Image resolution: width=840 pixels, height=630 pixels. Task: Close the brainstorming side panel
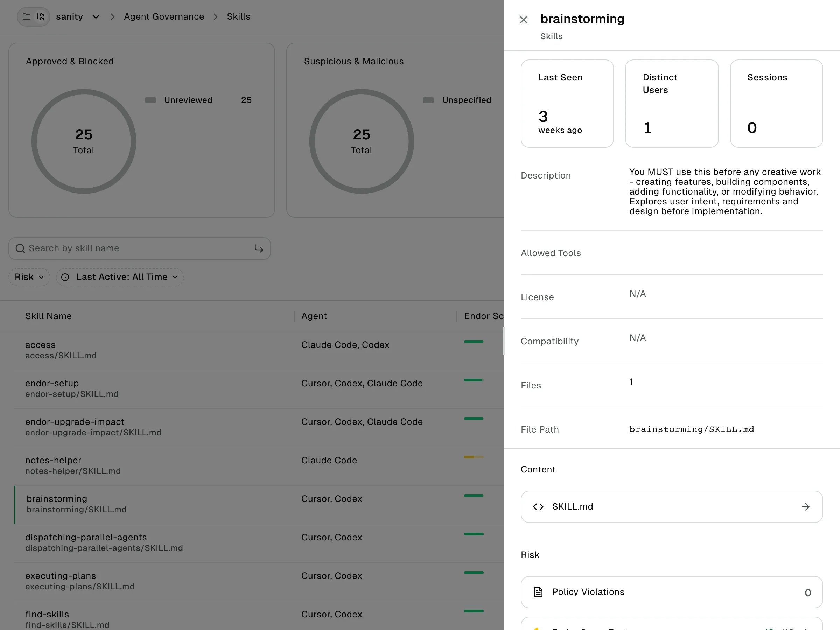(523, 20)
